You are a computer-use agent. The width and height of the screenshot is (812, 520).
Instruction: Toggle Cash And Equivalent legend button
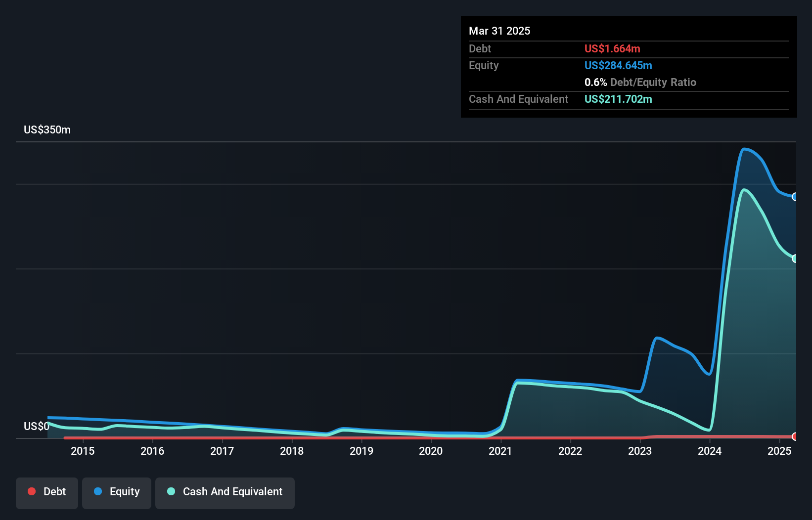(x=225, y=493)
